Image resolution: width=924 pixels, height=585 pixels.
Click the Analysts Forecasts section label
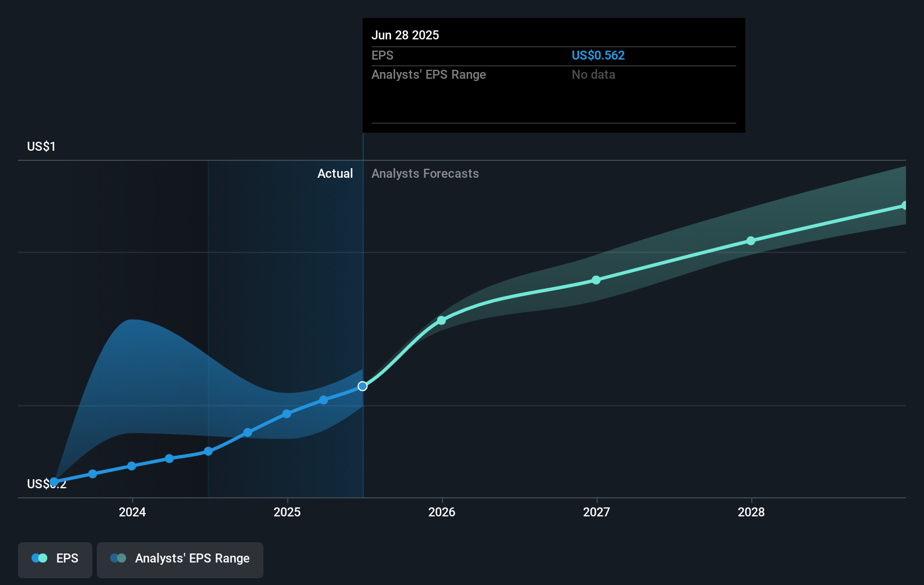(425, 174)
